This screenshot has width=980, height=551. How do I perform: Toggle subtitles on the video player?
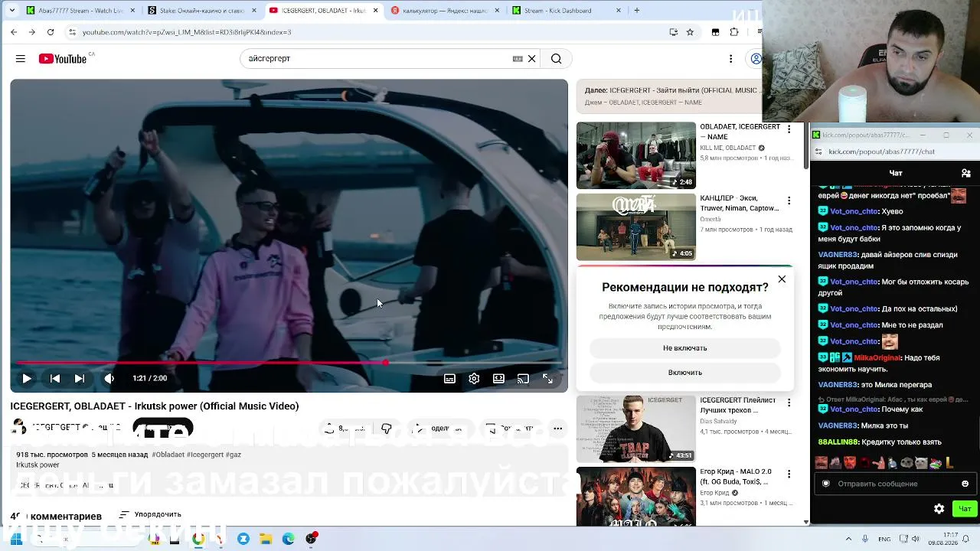(450, 378)
